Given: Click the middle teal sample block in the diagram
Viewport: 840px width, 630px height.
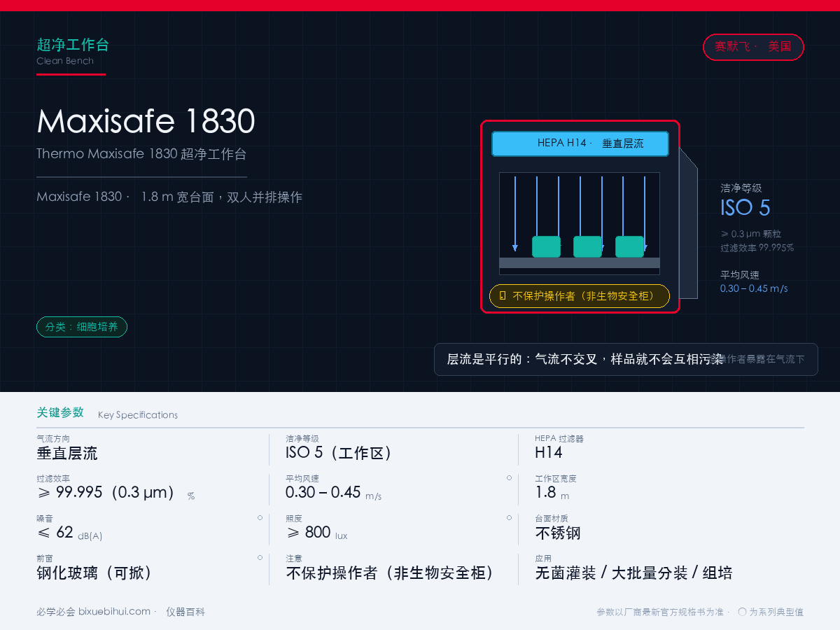Looking at the screenshot, I should [587, 246].
